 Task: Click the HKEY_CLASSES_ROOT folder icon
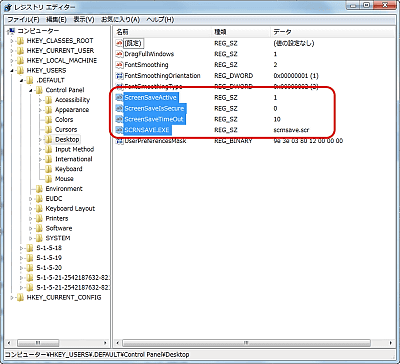point(20,41)
